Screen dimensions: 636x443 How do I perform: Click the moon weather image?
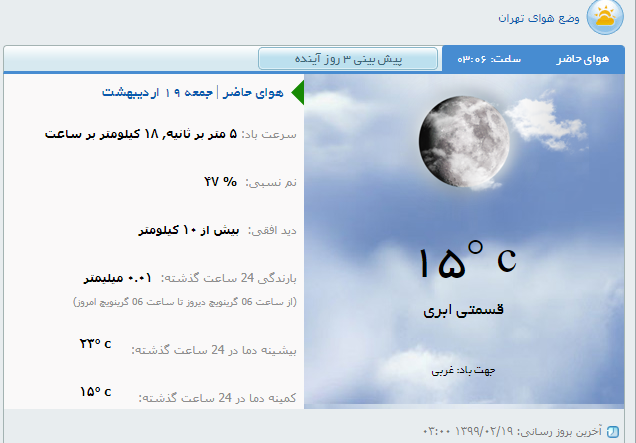pyautogui.click(x=464, y=142)
